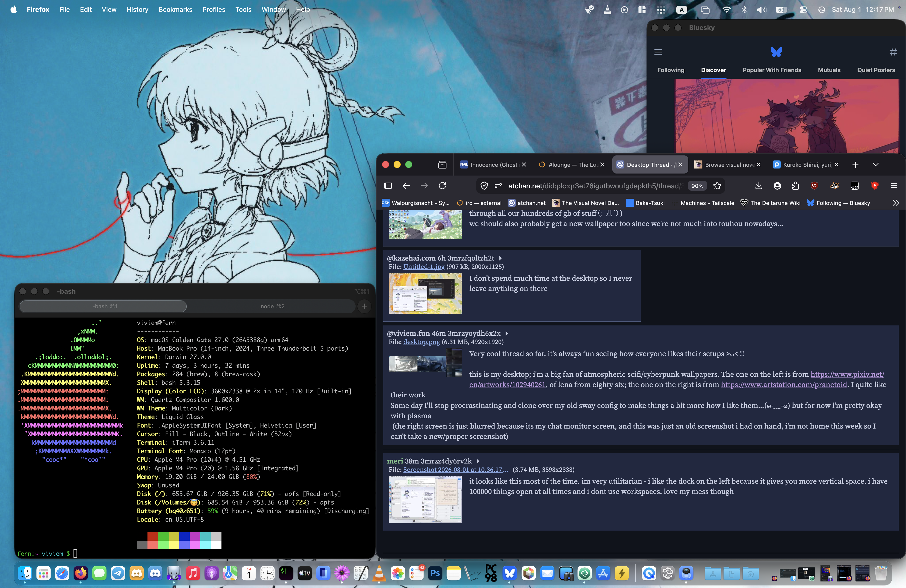This screenshot has height=588, width=906.
Task: Open the Firefox downloads panel
Action: [759, 186]
